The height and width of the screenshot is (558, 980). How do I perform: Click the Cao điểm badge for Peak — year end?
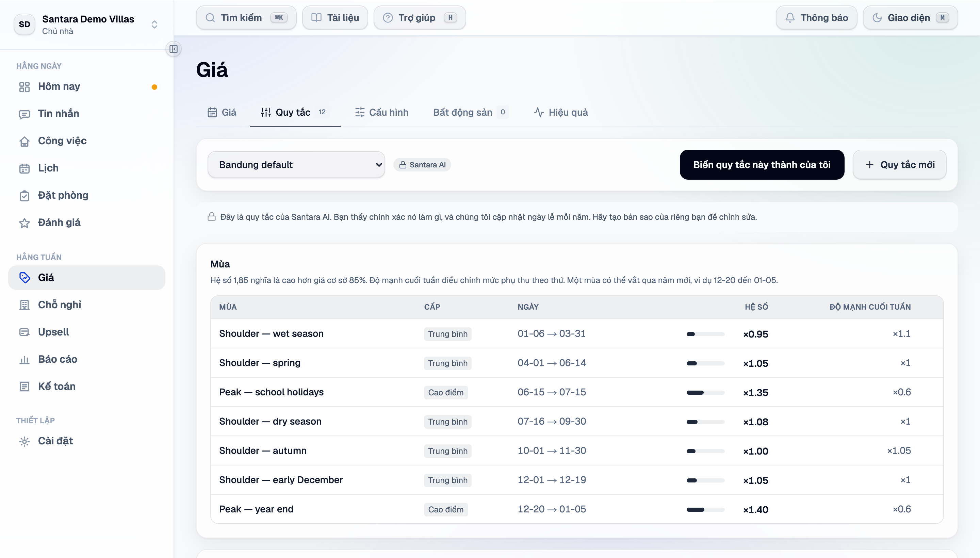[x=446, y=510]
